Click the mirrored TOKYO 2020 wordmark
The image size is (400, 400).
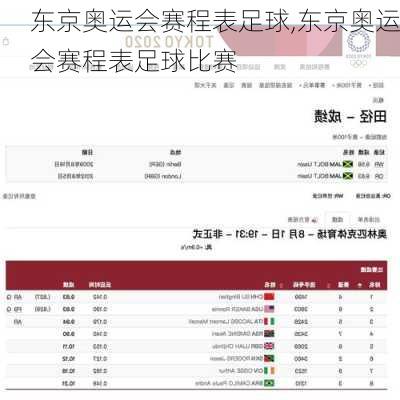click(x=169, y=42)
